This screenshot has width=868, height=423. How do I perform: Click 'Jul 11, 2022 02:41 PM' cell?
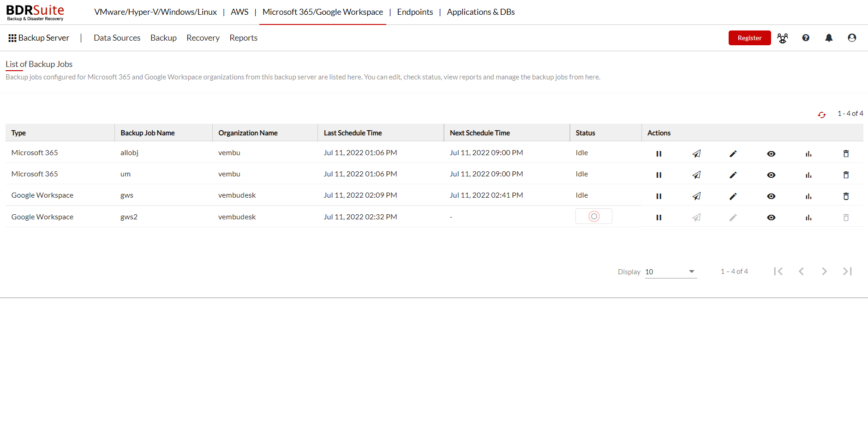[486, 195]
